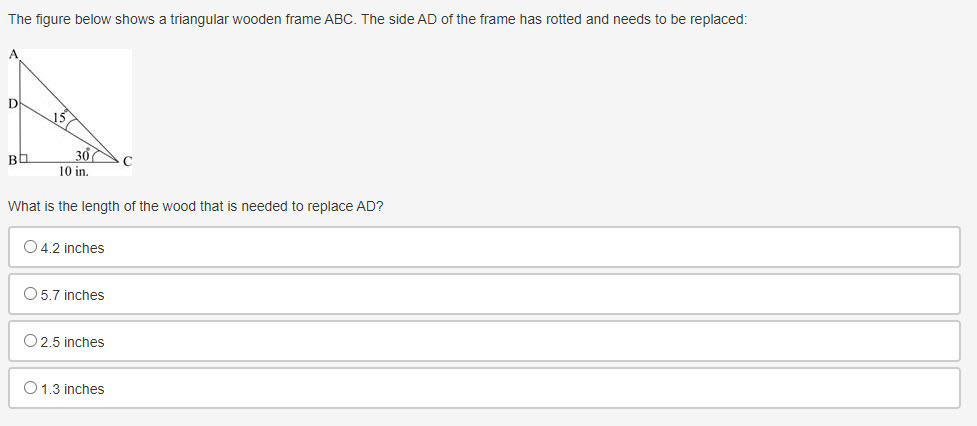Click the "4.2 inches" answer label text
The image size is (977, 426).
point(72,248)
